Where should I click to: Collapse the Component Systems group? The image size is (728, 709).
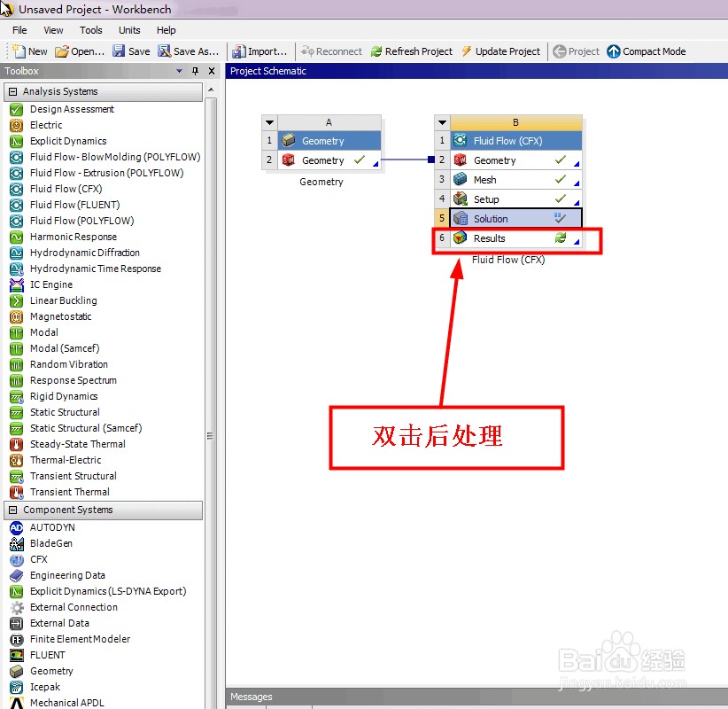click(13, 510)
